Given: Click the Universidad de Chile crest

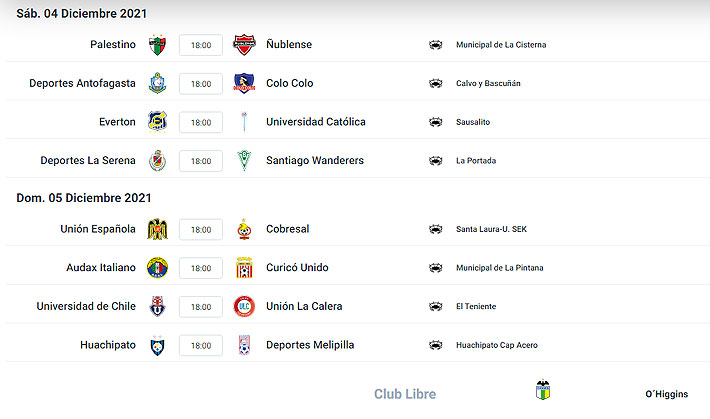Looking at the screenshot, I should click(x=157, y=306).
